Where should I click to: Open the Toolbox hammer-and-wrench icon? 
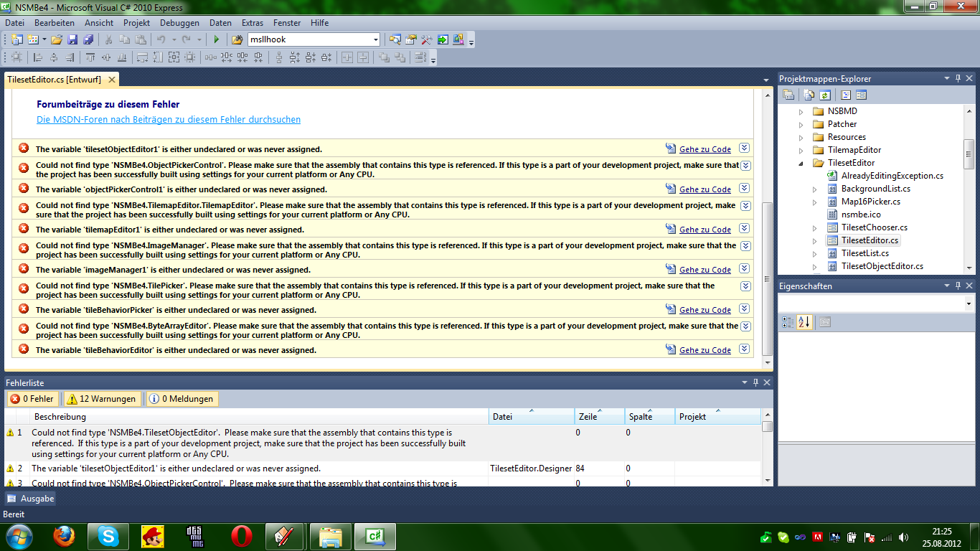(426, 39)
